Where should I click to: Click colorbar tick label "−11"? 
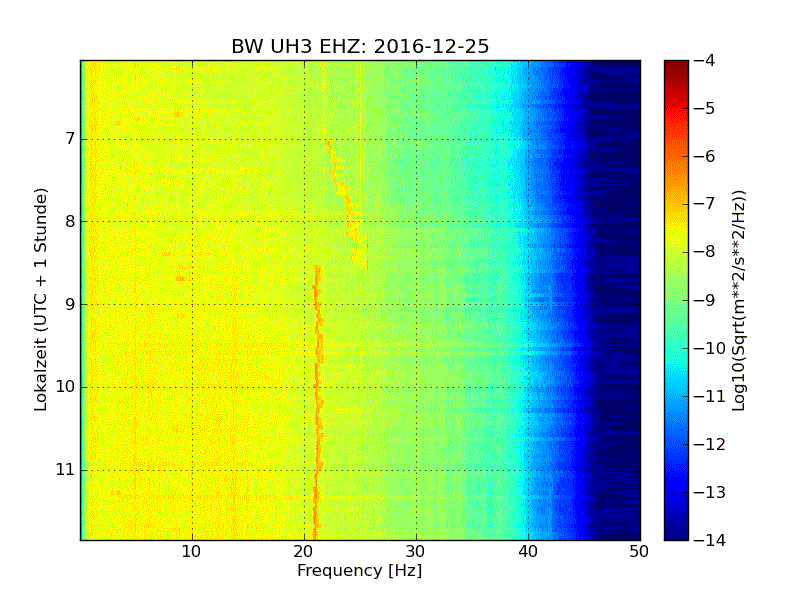(x=710, y=396)
